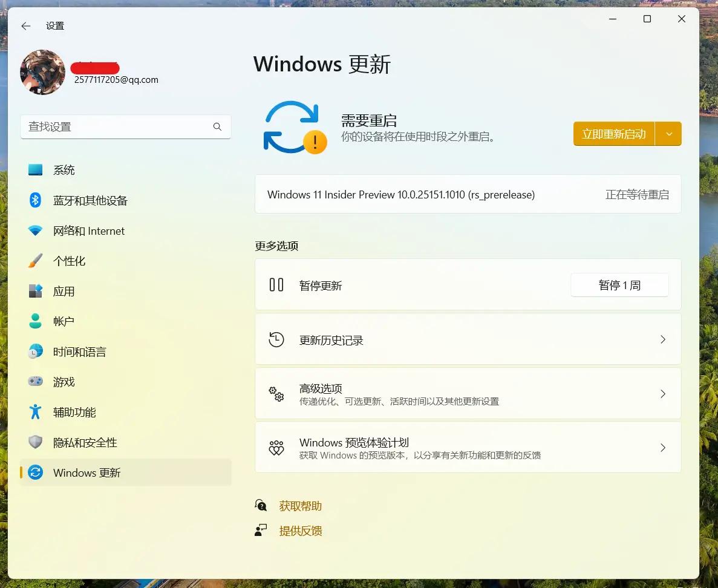Image resolution: width=718 pixels, height=588 pixels.
Task: Click the Insider Program hearts icon
Action: (x=276, y=448)
